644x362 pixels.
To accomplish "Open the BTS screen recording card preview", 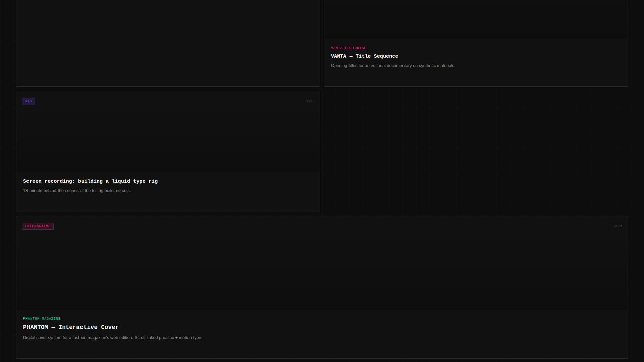I will pos(168,131).
